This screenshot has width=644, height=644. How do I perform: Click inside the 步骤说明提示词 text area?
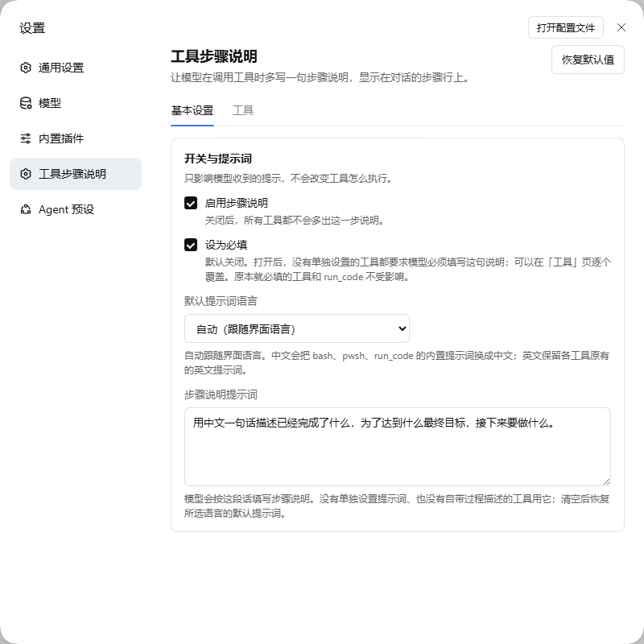pyautogui.click(x=398, y=447)
